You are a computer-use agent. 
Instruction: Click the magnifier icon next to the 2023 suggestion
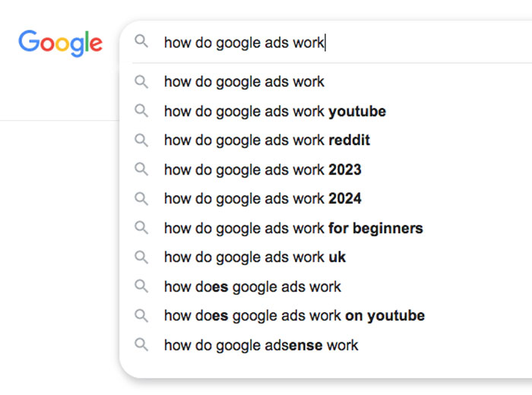[x=141, y=169]
